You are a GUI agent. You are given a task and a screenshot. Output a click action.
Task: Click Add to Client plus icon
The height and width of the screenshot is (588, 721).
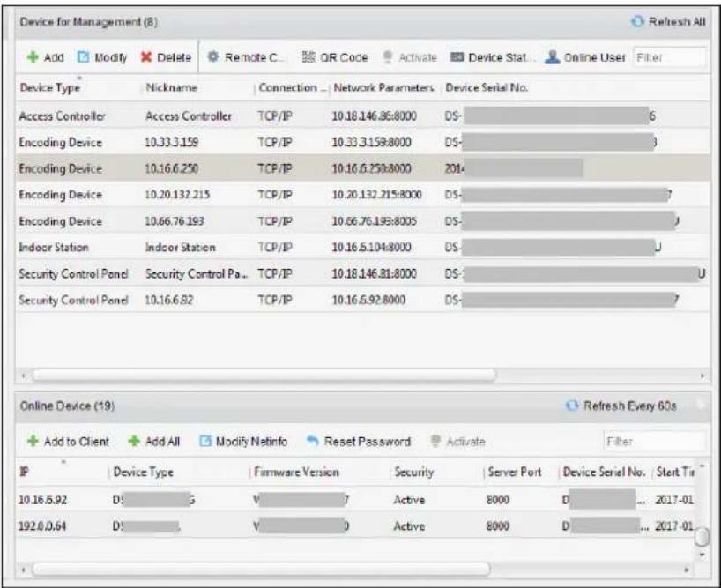[x=33, y=441]
